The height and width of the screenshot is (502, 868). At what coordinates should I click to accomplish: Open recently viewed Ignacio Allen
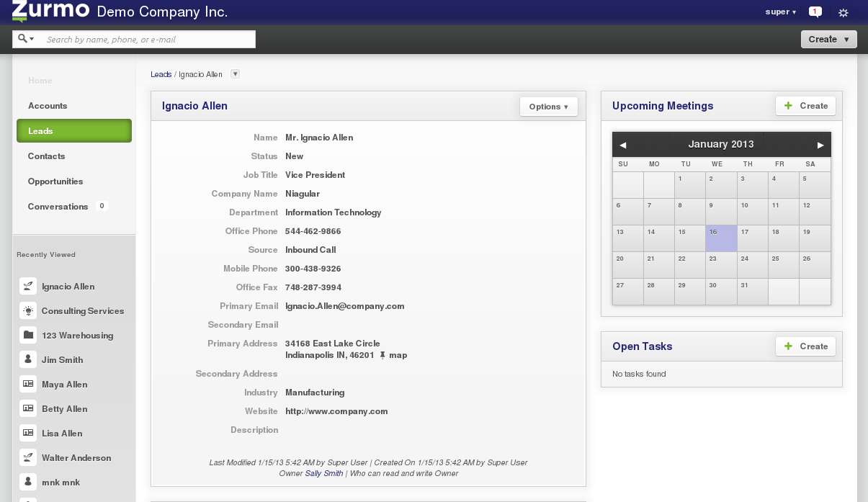point(68,287)
